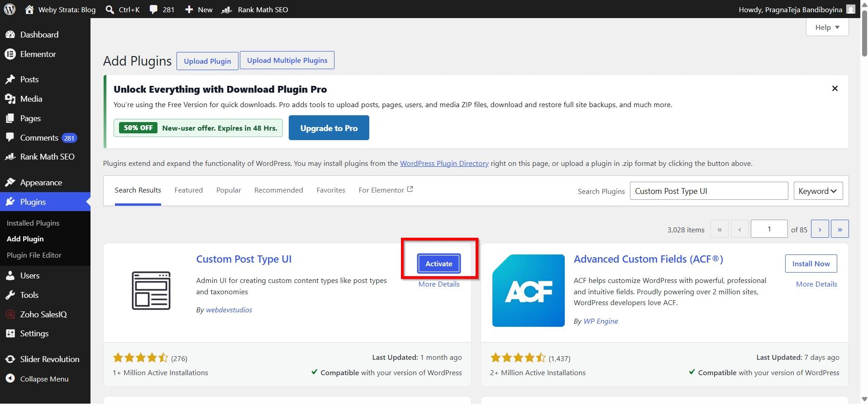Switch to the Featured tab
The image size is (868, 405).
189,190
